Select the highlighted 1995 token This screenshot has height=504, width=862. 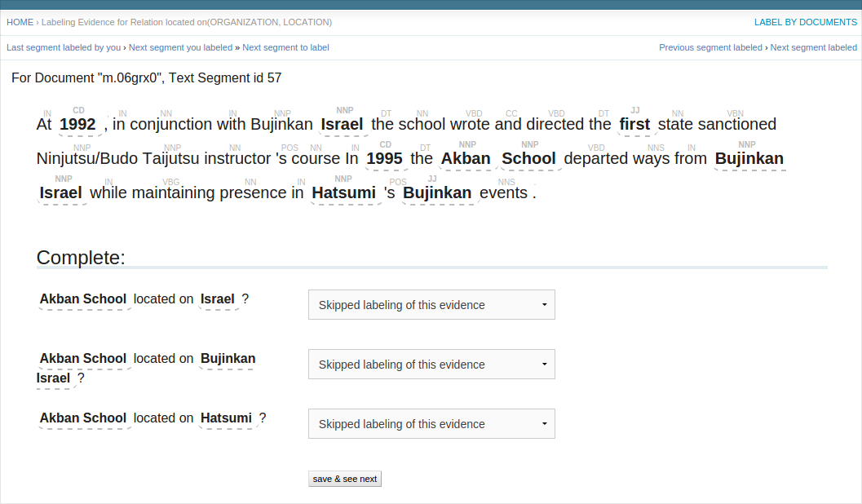(385, 159)
